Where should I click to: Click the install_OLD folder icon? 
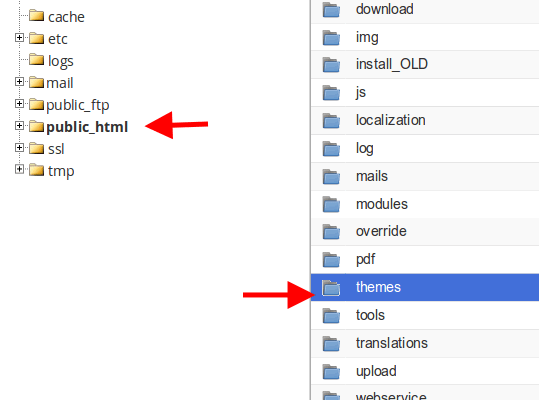(331, 65)
